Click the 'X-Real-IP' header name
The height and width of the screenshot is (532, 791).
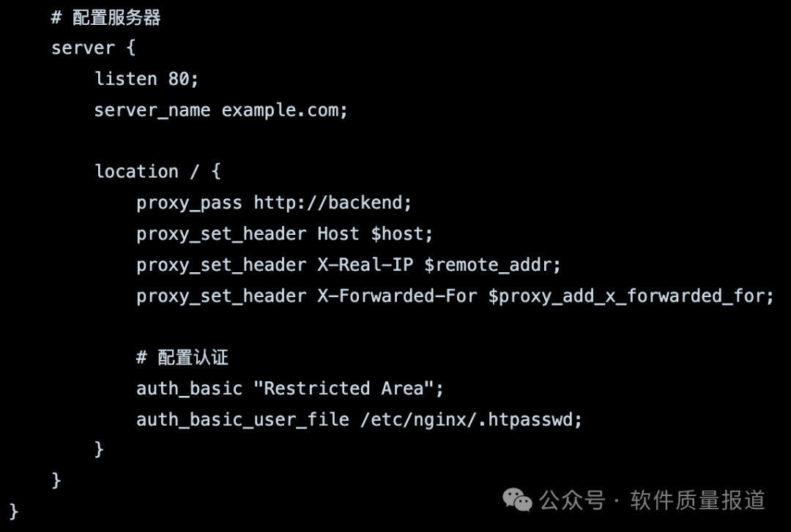pyautogui.click(x=365, y=265)
